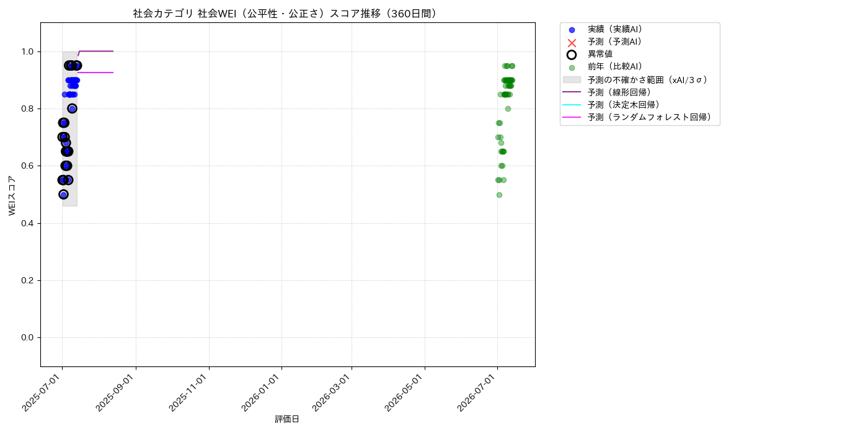Click the green previous-year point at 0.8

click(508, 108)
